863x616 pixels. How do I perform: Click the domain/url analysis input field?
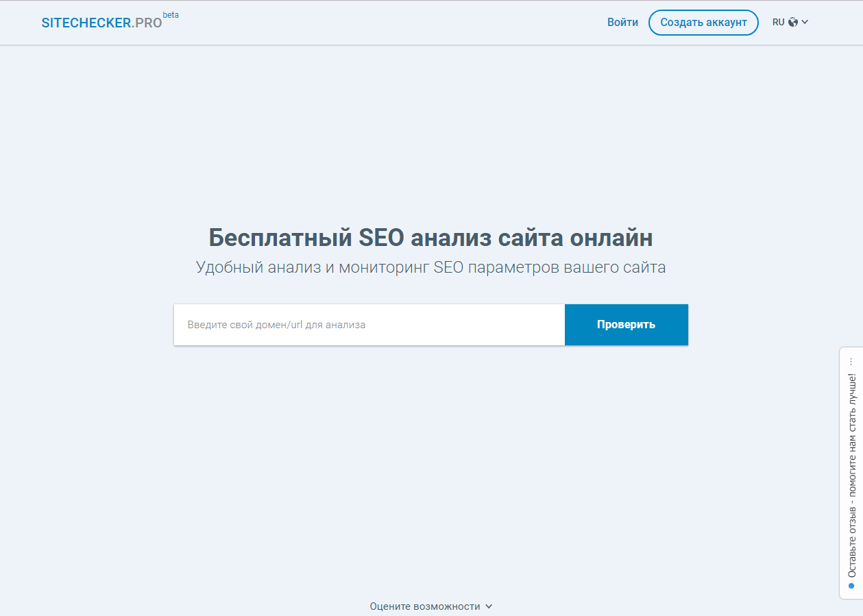click(x=369, y=324)
